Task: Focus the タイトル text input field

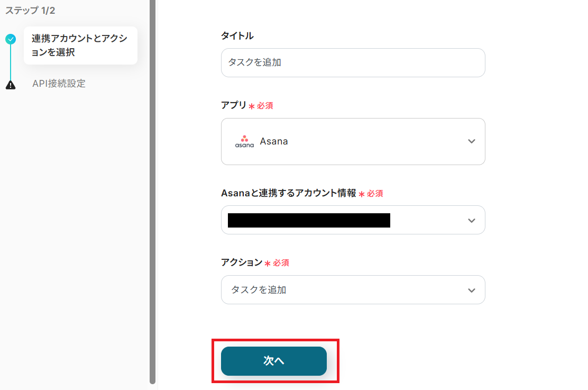Action: [x=353, y=62]
